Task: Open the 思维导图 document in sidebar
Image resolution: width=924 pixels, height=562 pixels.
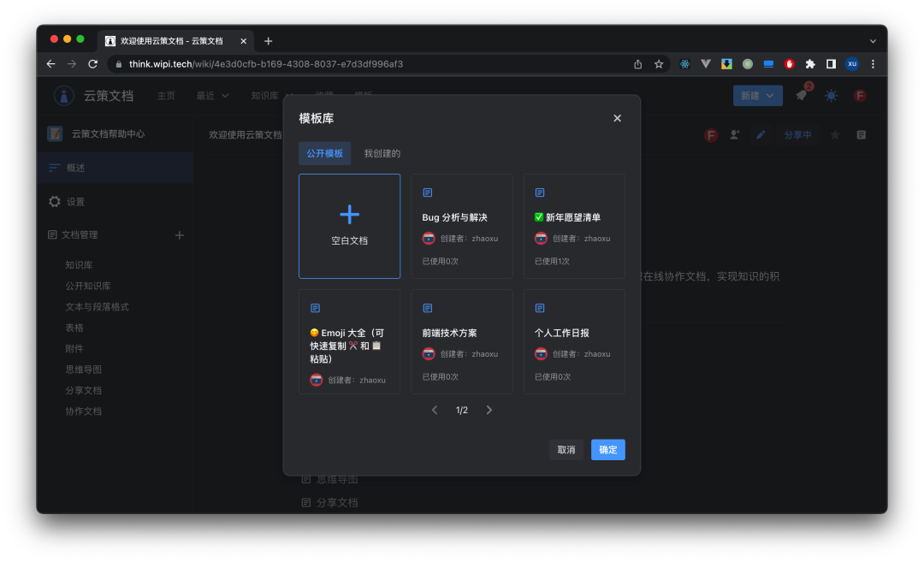Action: [x=83, y=370]
